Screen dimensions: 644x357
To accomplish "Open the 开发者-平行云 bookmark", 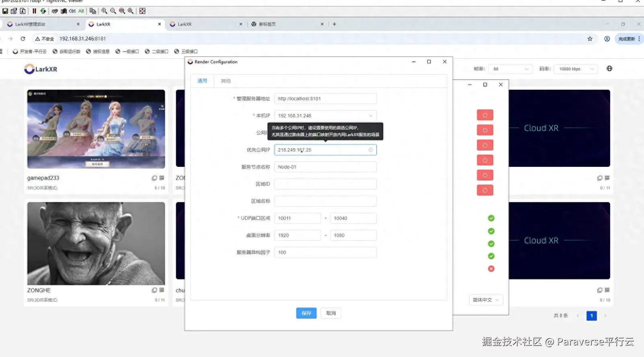I will click(30, 51).
